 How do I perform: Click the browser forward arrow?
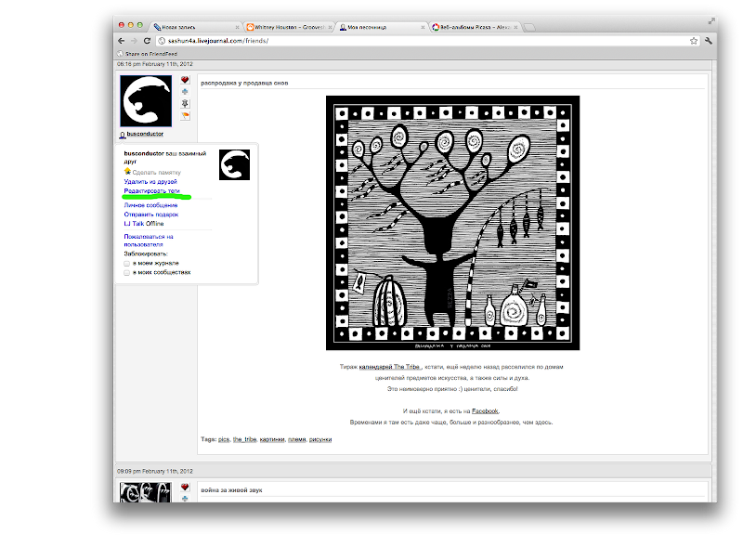pyautogui.click(x=134, y=41)
